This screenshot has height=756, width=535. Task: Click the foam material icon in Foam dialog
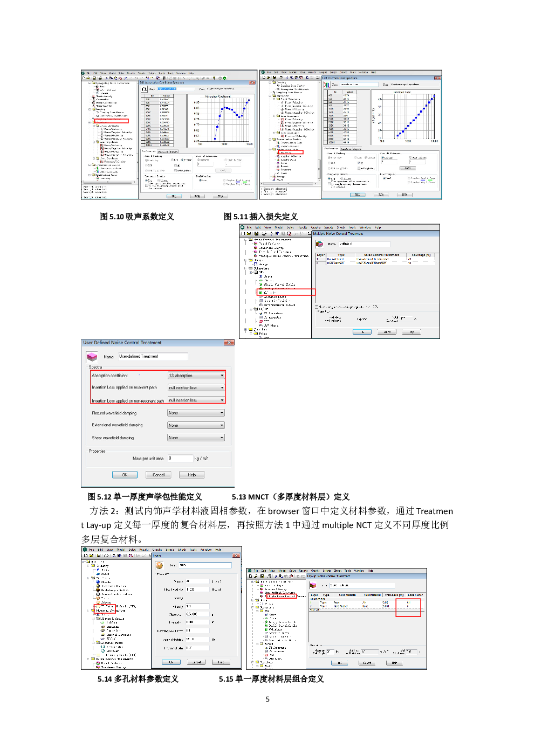159,565
